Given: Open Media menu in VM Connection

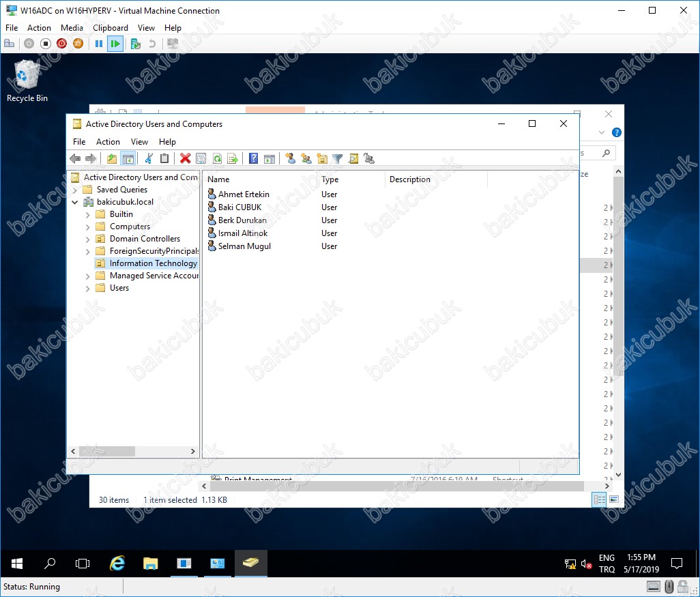Looking at the screenshot, I should click(x=72, y=28).
